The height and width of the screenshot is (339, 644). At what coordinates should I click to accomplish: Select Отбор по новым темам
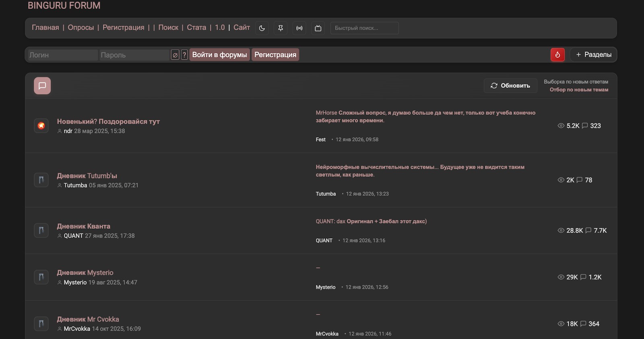click(579, 90)
